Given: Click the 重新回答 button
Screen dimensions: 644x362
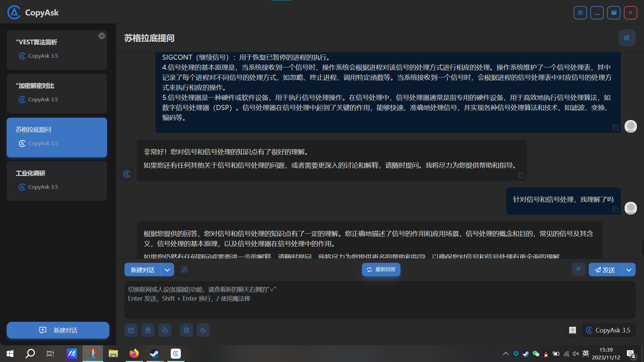Looking at the screenshot, I should pos(381,269).
